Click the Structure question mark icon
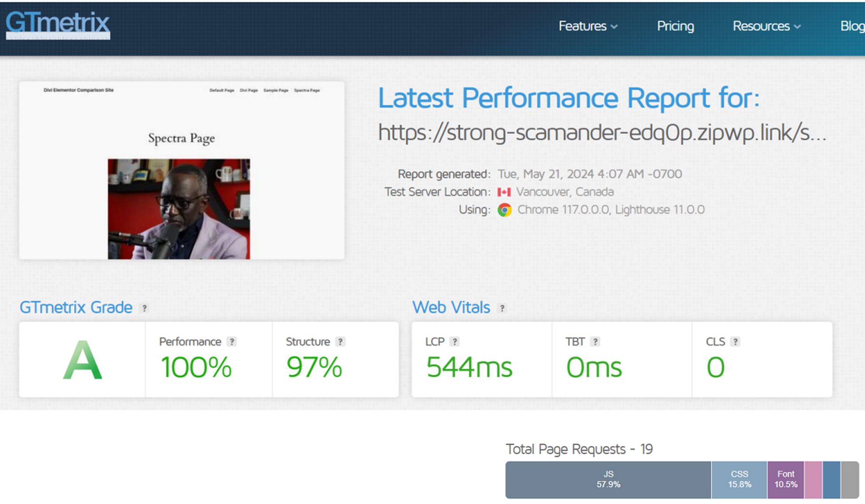This screenshot has width=865, height=504. pos(340,341)
